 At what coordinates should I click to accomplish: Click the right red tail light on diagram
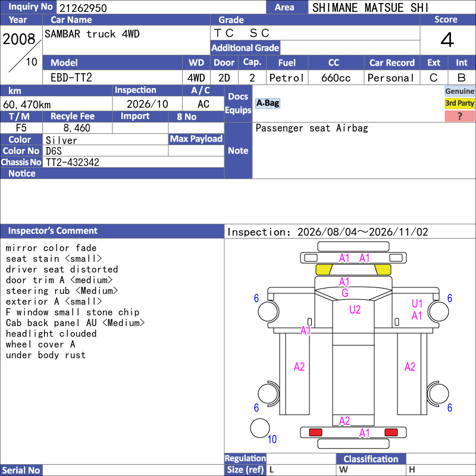coord(391,433)
